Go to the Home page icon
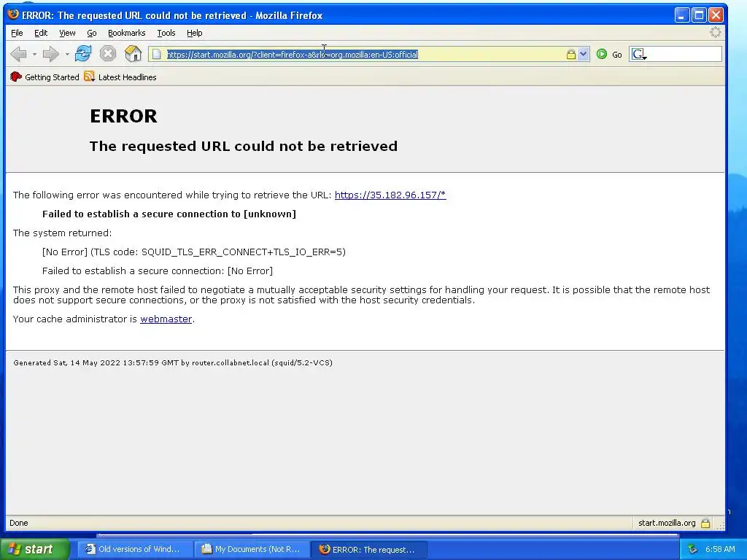 coord(133,53)
